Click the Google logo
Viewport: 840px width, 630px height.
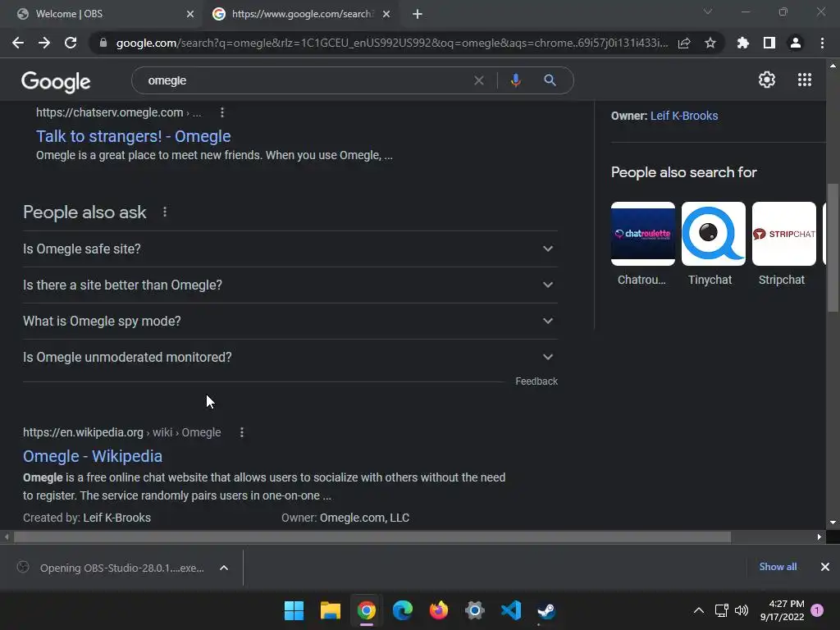[x=56, y=81]
